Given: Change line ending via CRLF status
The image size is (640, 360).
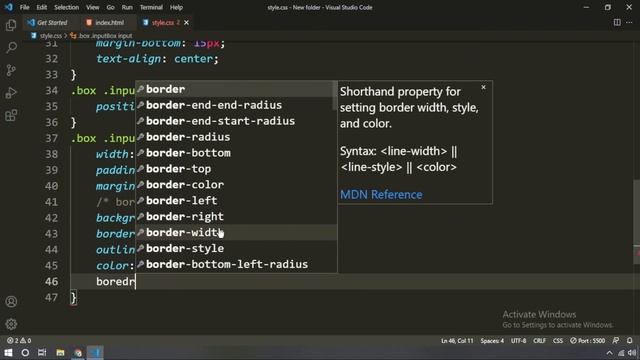Looking at the screenshot, I should (x=539, y=340).
